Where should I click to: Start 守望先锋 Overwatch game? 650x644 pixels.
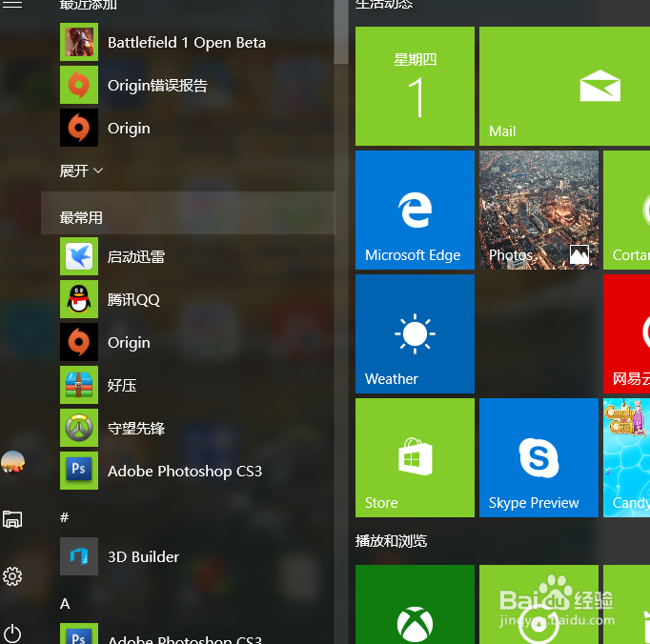188,428
